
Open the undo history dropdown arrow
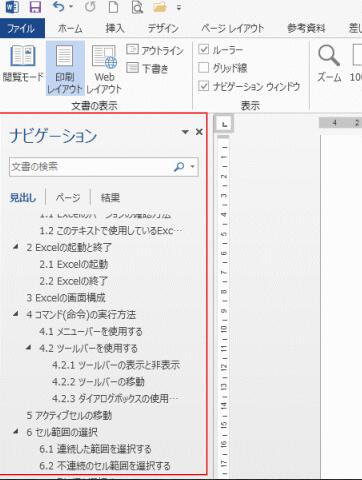[x=71, y=7]
